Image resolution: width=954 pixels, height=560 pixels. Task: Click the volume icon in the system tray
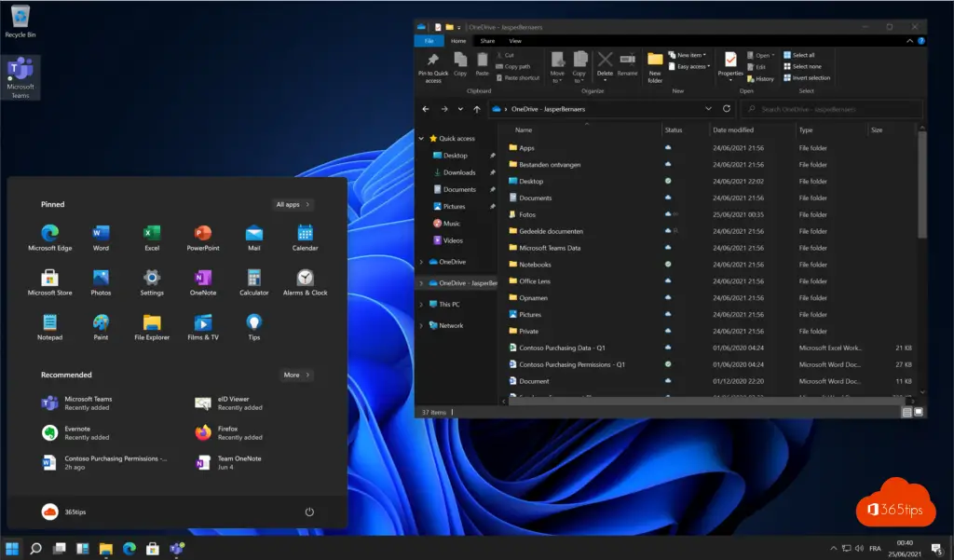point(859,549)
